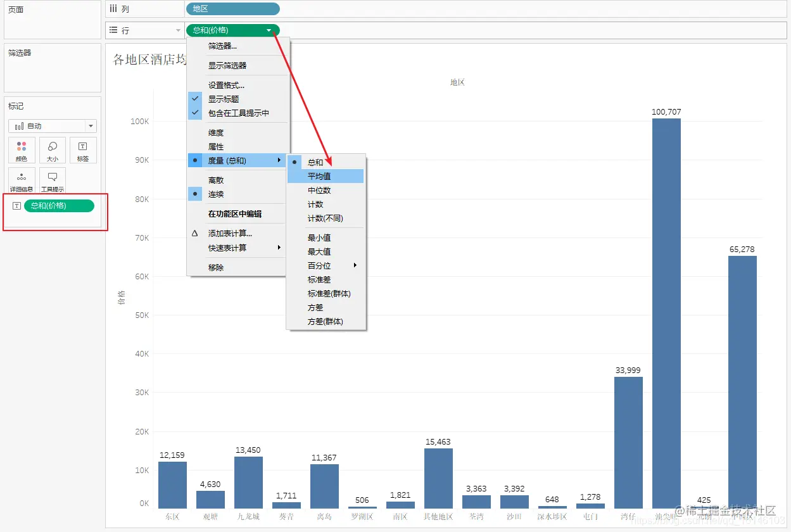
Task: Click the dropdown arrow on 总和(价格) row pill
Action: coord(269,30)
